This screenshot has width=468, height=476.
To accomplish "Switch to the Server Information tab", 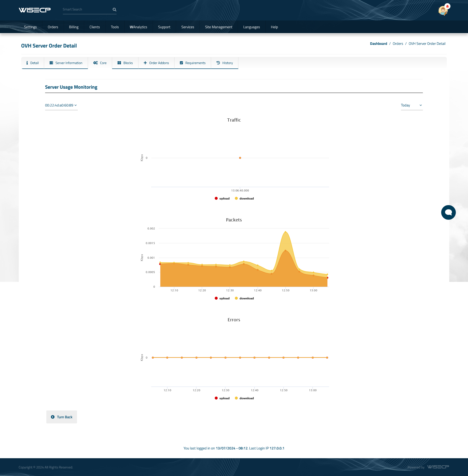I will (x=66, y=63).
